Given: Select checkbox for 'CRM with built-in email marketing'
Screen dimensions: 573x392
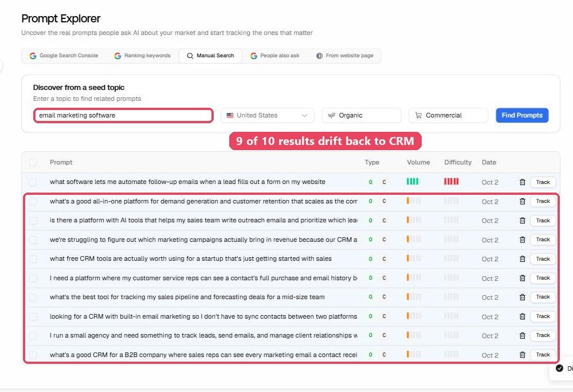Looking at the screenshot, I should (33, 316).
